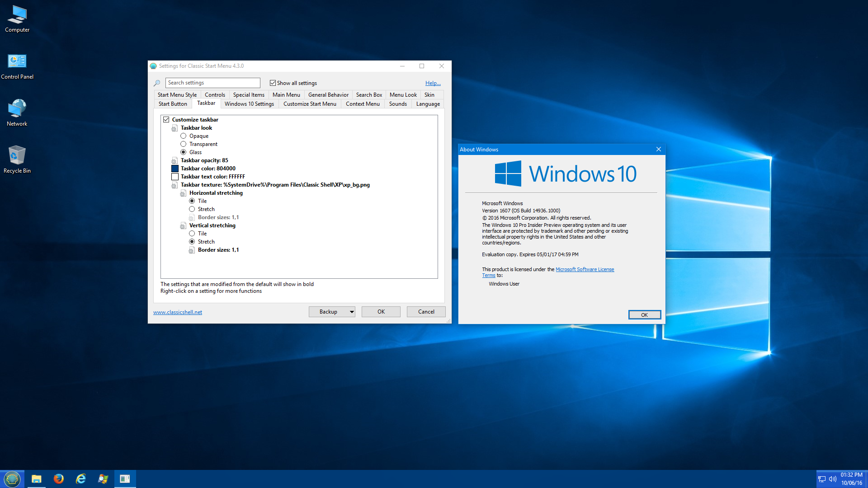Switch to the Skin tab

tap(429, 95)
